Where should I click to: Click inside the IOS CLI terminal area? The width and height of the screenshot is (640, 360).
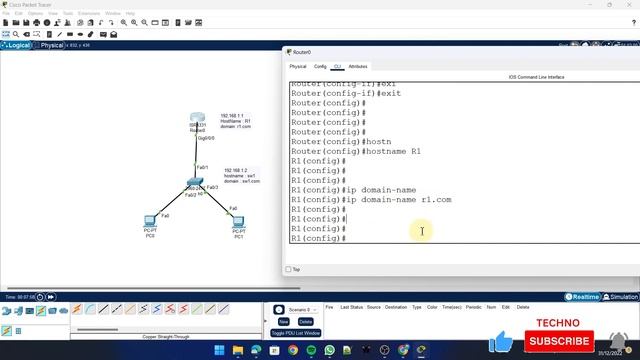(x=464, y=162)
